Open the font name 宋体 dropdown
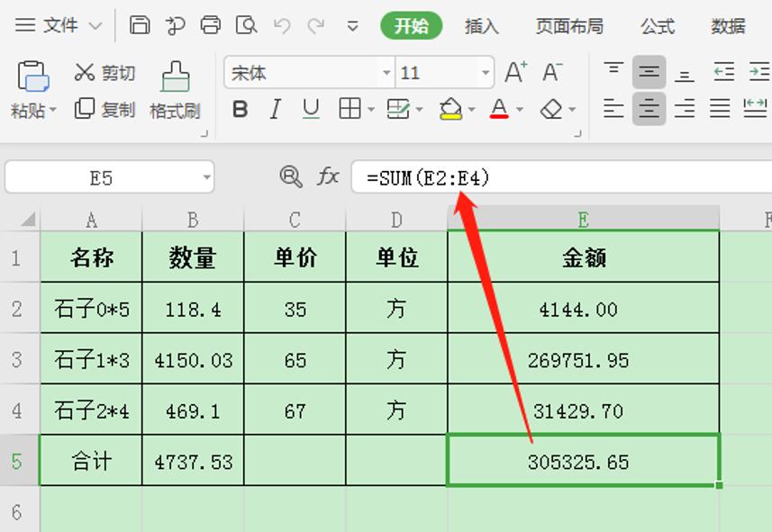772x532 pixels. point(386,72)
